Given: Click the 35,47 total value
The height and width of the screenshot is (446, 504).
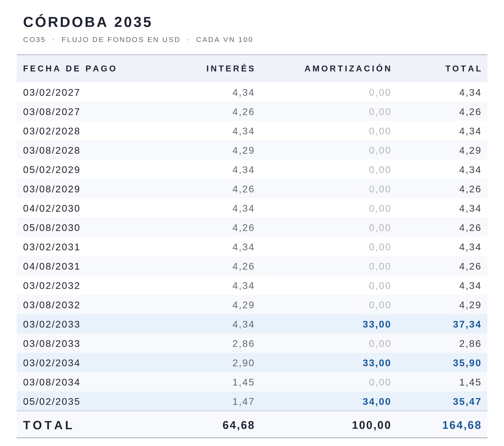Looking at the screenshot, I should pos(467,402).
